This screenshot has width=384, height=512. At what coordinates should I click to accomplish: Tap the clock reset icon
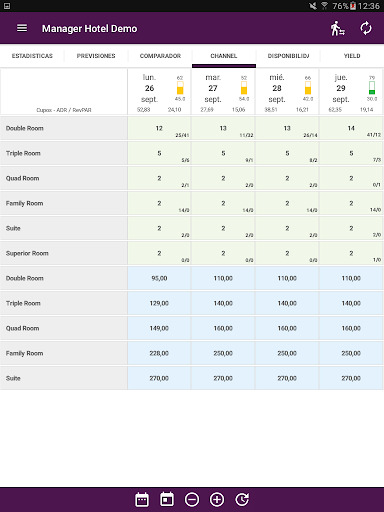(x=242, y=499)
